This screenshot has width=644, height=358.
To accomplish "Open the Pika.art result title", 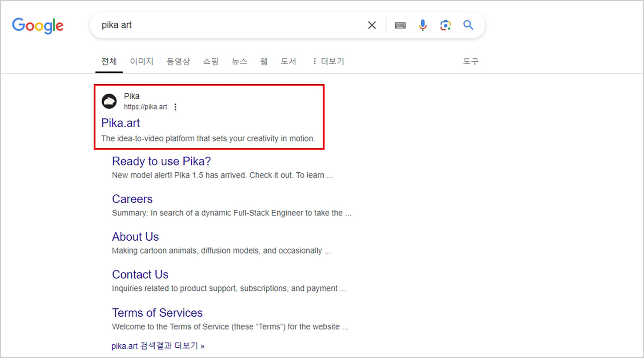I will [121, 123].
